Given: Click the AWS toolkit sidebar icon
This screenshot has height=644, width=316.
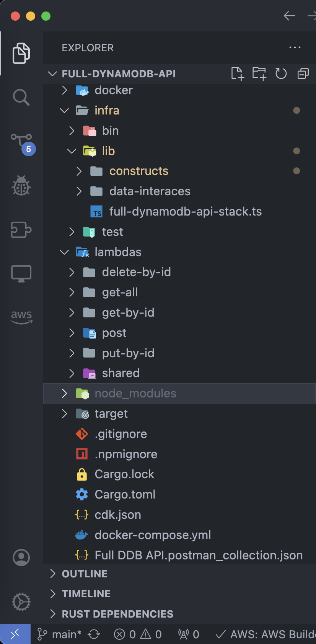Looking at the screenshot, I should (21, 317).
